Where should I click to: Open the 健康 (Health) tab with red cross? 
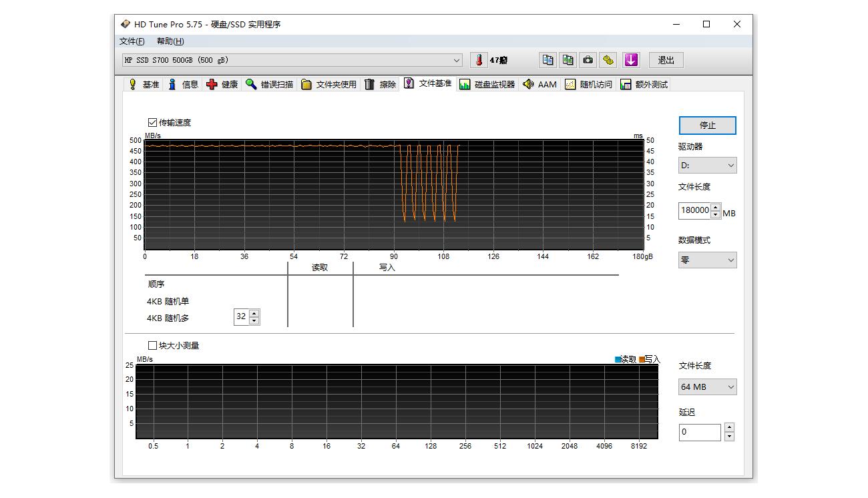[222, 84]
